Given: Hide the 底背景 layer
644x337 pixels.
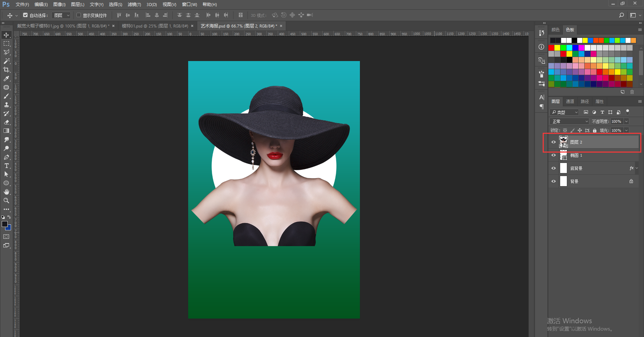Looking at the screenshot, I should click(553, 168).
